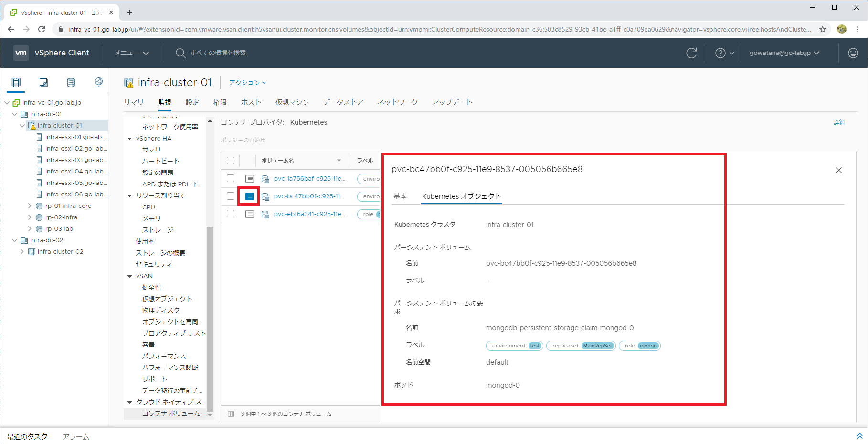Switch to the ネットワーク tab
Viewport: 868px width, 444px height.
[x=398, y=102]
